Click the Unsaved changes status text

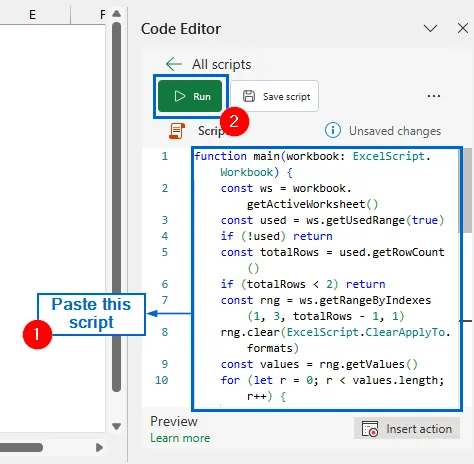point(395,131)
